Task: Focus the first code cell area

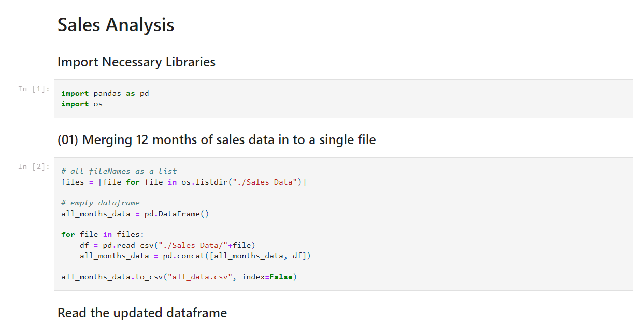Action: [344, 98]
